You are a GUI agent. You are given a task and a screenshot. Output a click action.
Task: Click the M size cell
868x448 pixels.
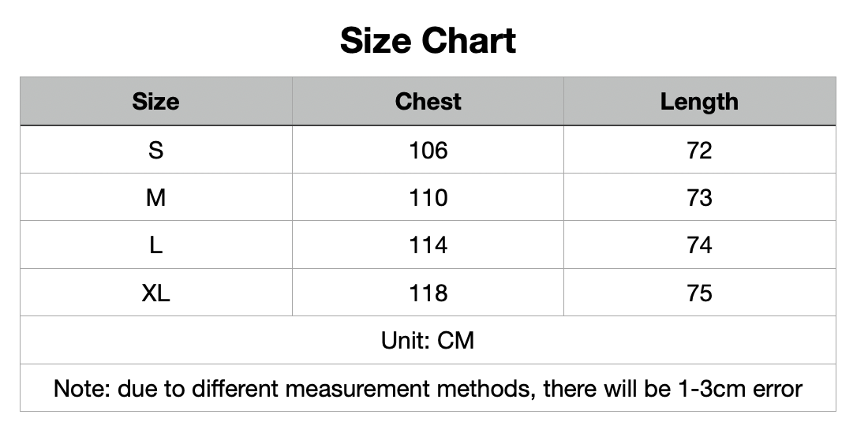[155, 198]
